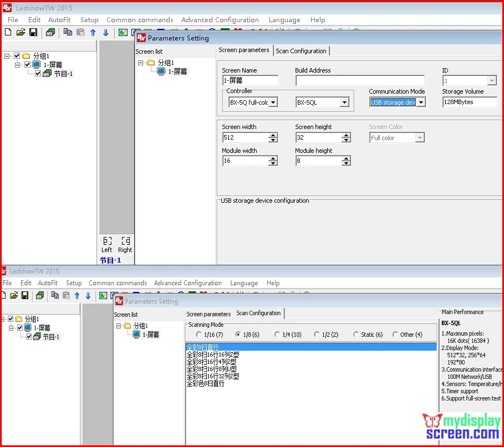Toggle 分组1 checkbox in upper window tree
Viewport: 504px width, 447px height.
click(x=17, y=55)
